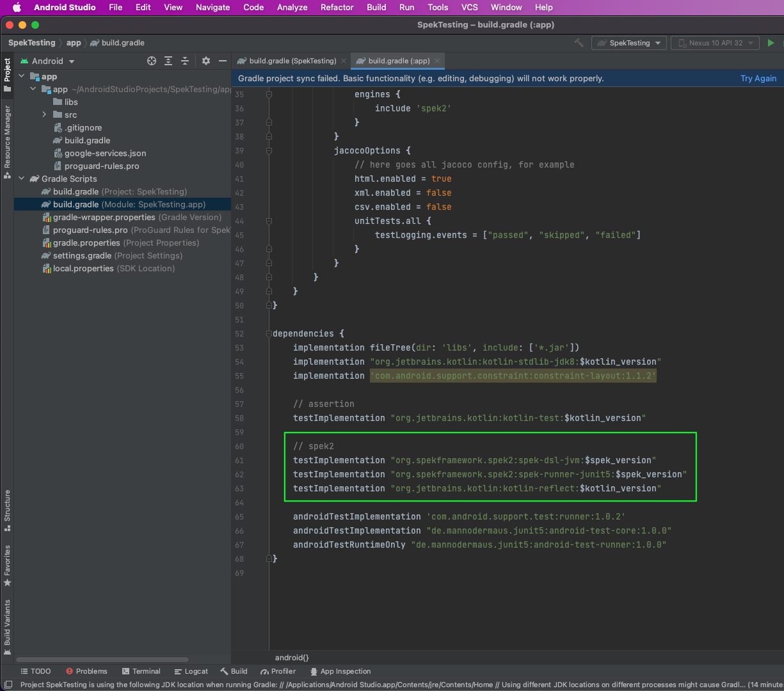Select the .gitignore file
This screenshot has width=784, height=691.
click(77, 127)
